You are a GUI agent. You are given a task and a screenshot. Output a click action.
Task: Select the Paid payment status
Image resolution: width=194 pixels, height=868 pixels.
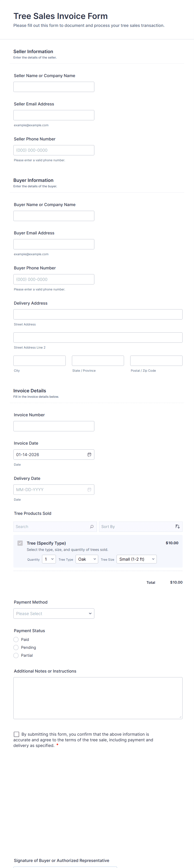coord(16,640)
